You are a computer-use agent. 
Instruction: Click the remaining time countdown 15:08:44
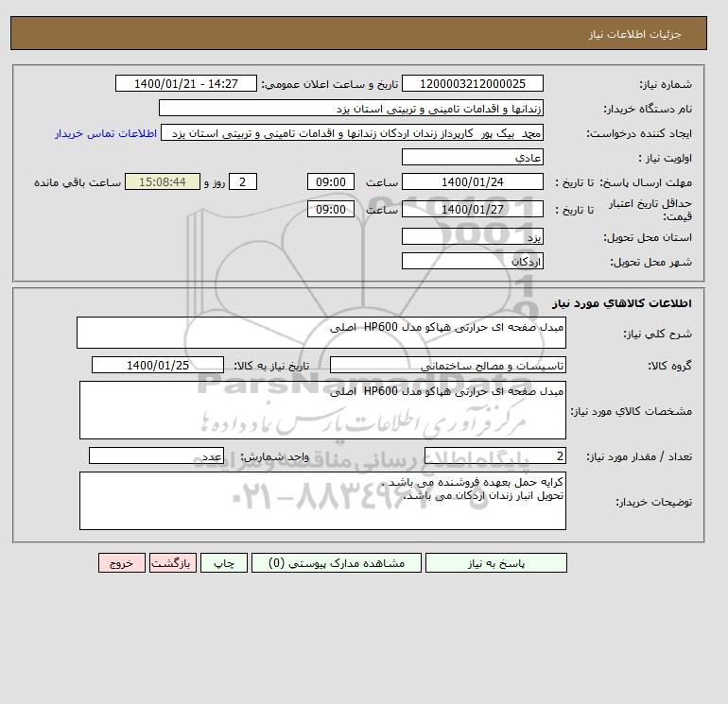click(163, 182)
